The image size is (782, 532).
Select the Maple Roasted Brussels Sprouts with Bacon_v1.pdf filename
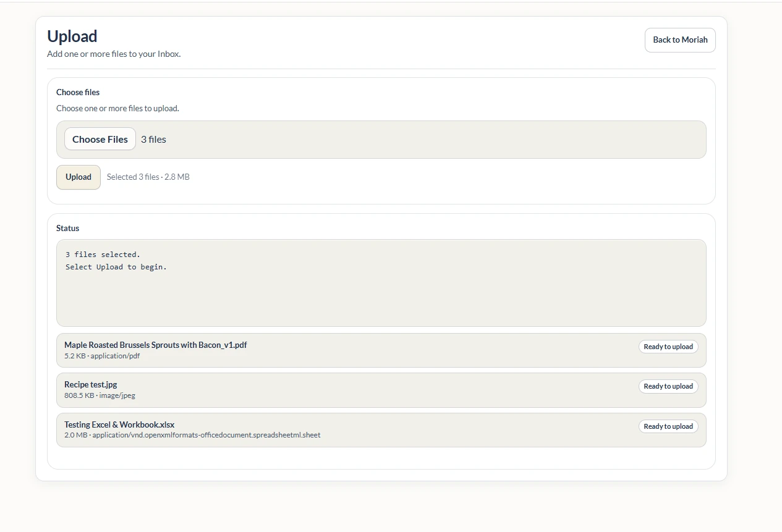(156, 345)
